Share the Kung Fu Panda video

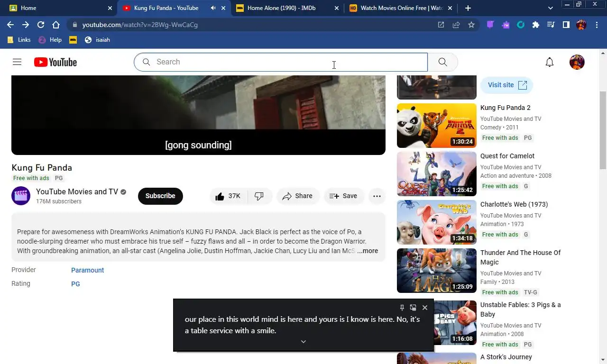click(x=297, y=196)
